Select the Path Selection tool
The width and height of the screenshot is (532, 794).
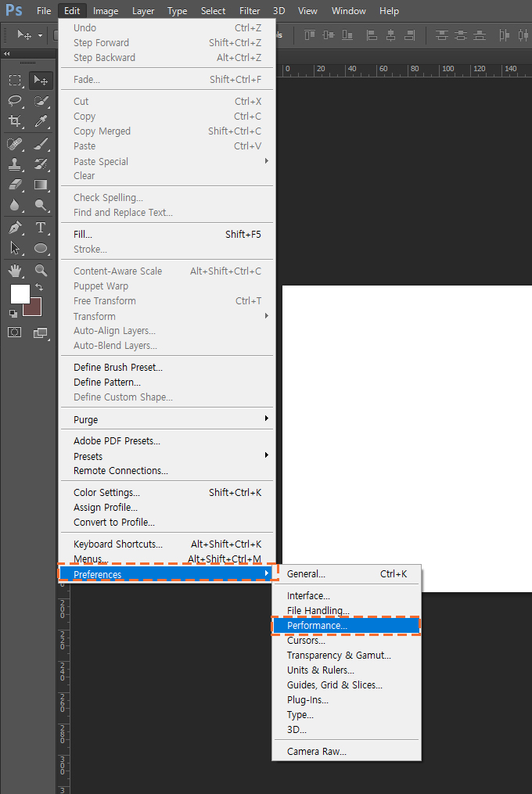(x=15, y=248)
